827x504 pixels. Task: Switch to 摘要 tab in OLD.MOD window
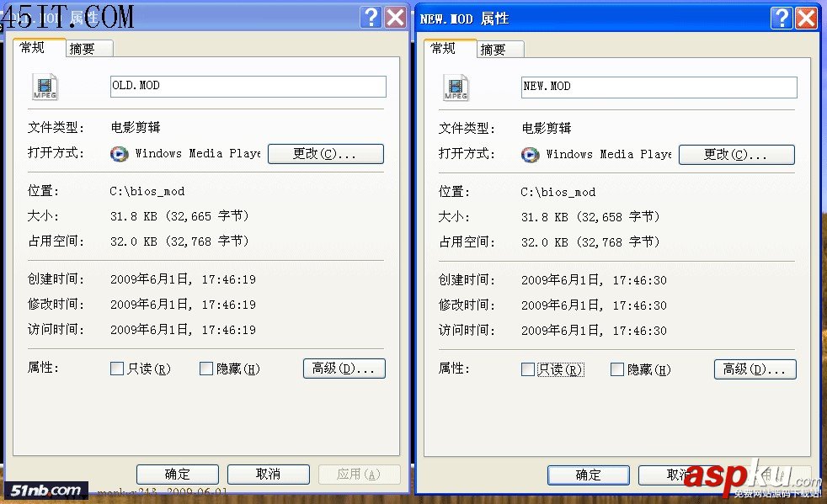pos(89,49)
